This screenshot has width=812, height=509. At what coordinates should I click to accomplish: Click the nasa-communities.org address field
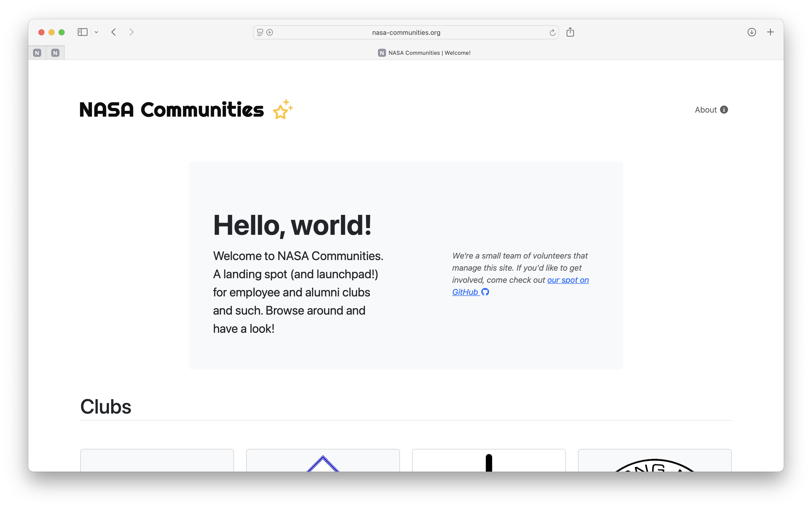406,33
